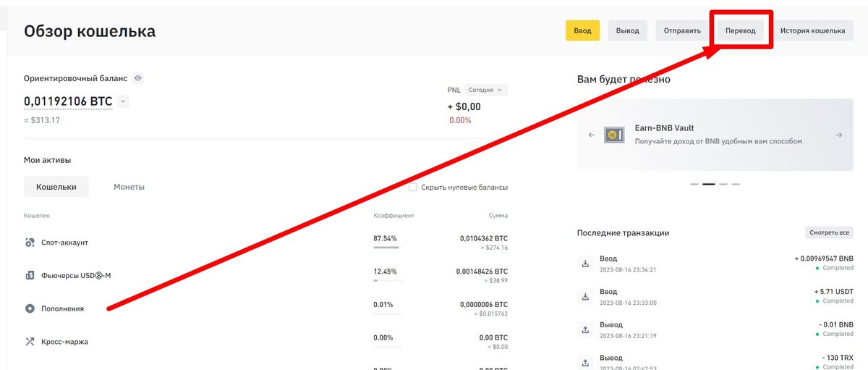Click the yellow Ввод button
Viewport: 868px width, 370px height.
(582, 30)
